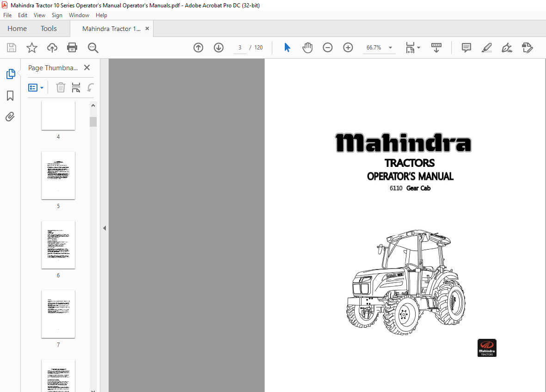The height and width of the screenshot is (392, 546).
Task: Click the "6110 Gear Cab" text on page
Action: (x=410, y=188)
